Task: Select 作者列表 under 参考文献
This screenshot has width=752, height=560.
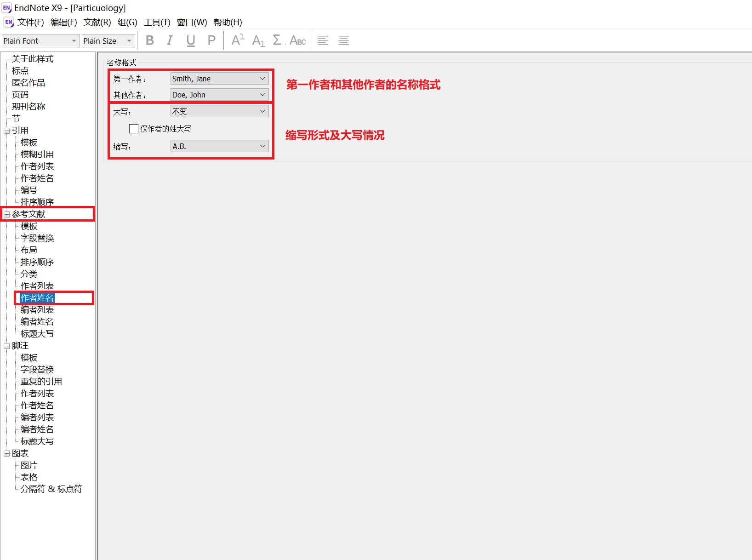Action: click(37, 286)
